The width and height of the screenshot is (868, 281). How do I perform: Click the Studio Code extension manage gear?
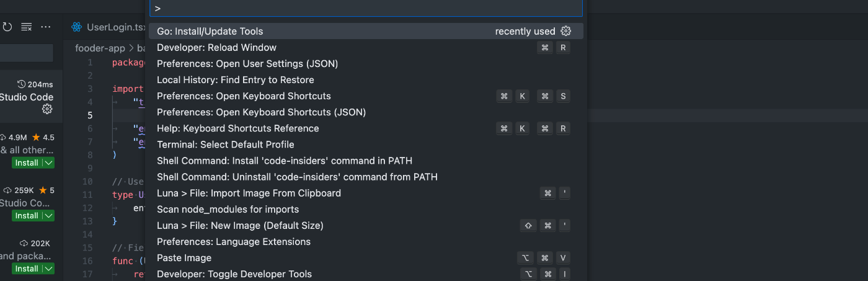tap(47, 109)
